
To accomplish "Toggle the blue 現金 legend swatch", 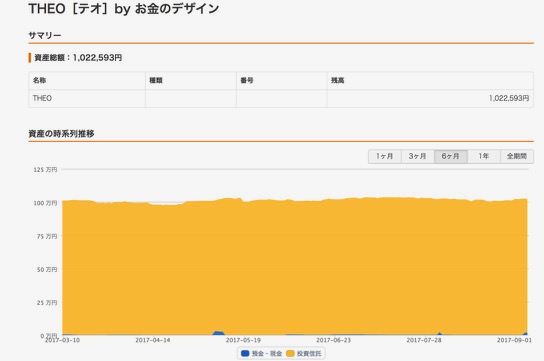I will tap(245, 353).
